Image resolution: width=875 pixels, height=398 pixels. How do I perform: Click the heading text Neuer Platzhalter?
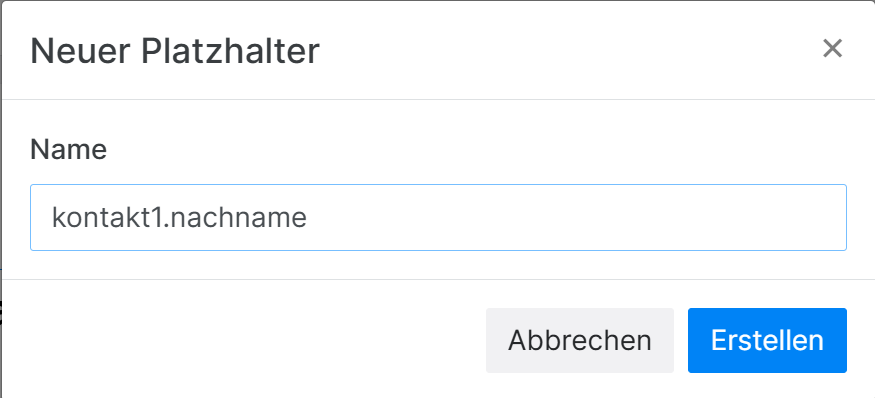click(175, 51)
